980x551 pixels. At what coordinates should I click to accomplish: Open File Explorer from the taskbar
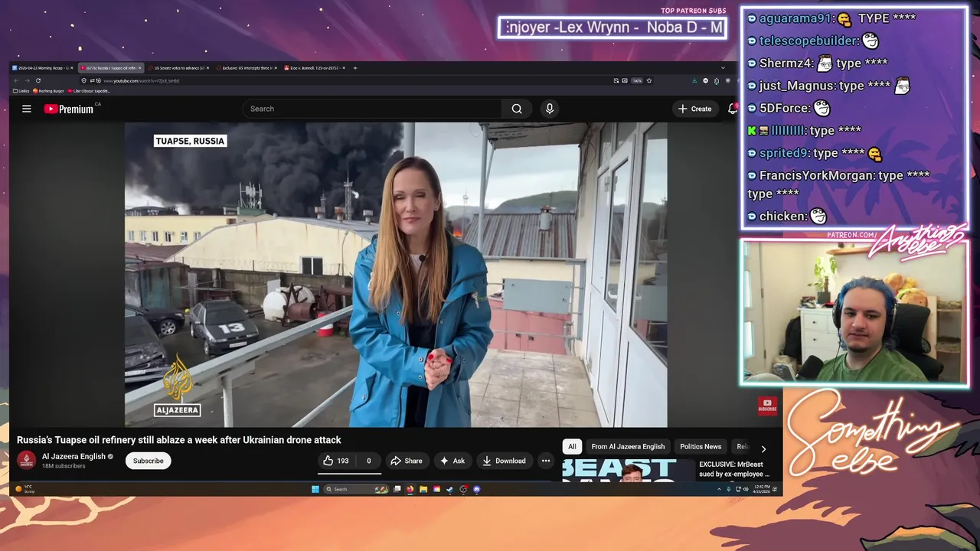(x=423, y=489)
